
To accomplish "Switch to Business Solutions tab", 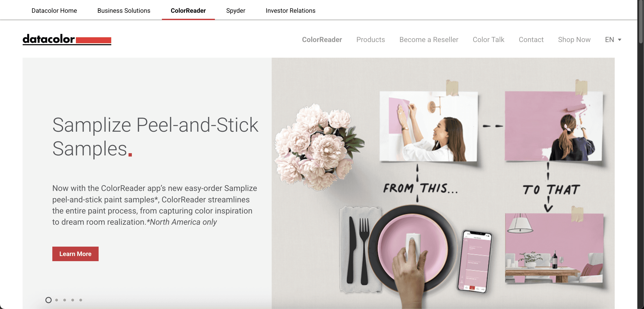I will click(x=124, y=11).
